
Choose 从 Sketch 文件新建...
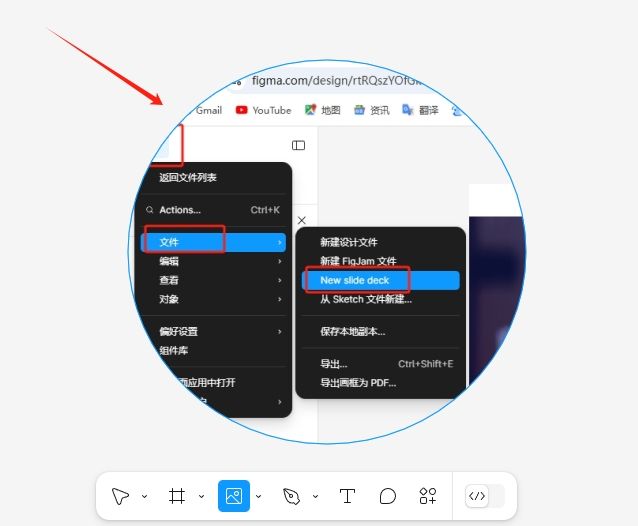[366, 299]
